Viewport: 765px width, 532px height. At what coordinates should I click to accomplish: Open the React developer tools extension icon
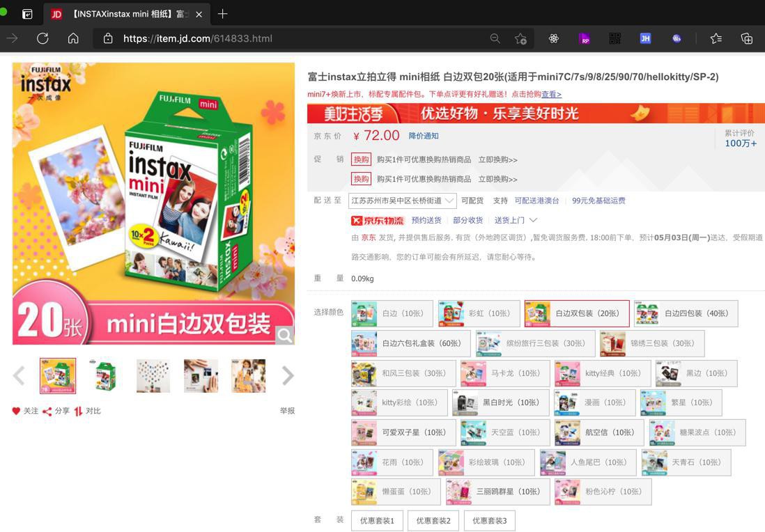point(554,38)
